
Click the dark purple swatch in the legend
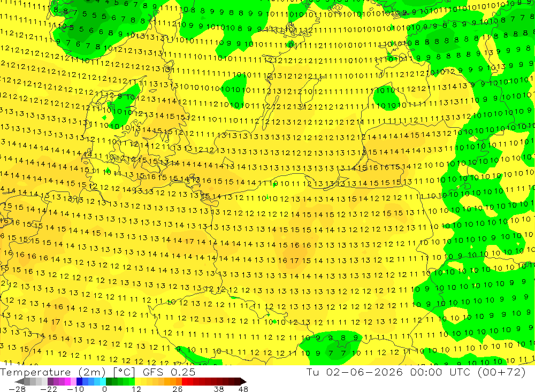point(50,381)
